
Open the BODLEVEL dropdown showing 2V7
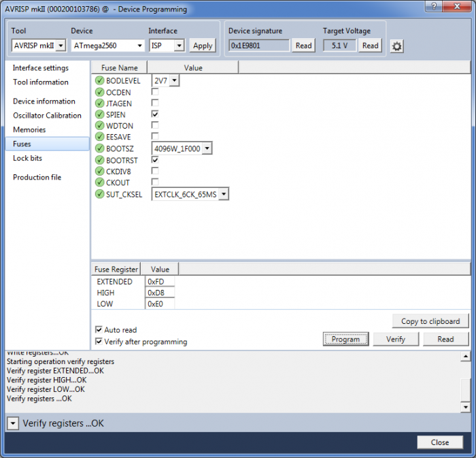point(165,80)
